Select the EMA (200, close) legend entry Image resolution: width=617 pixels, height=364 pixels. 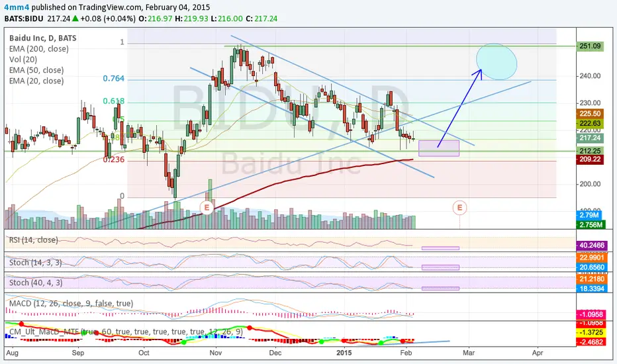click(x=39, y=49)
